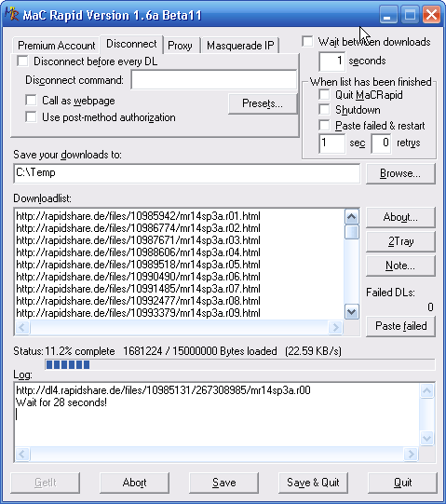This screenshot has width=446, height=504.
Task: Toggle Wait between downloads checkbox
Action: (x=307, y=42)
